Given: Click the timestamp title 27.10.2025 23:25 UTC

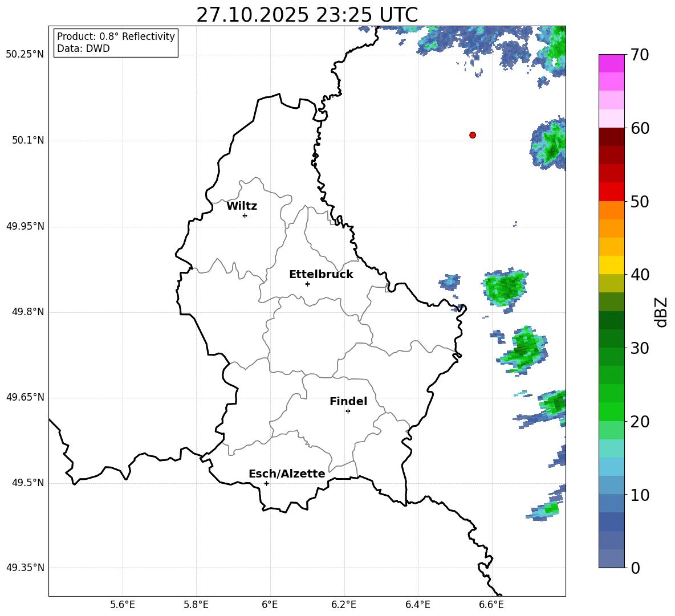Looking at the screenshot, I should pyautogui.click(x=307, y=15).
